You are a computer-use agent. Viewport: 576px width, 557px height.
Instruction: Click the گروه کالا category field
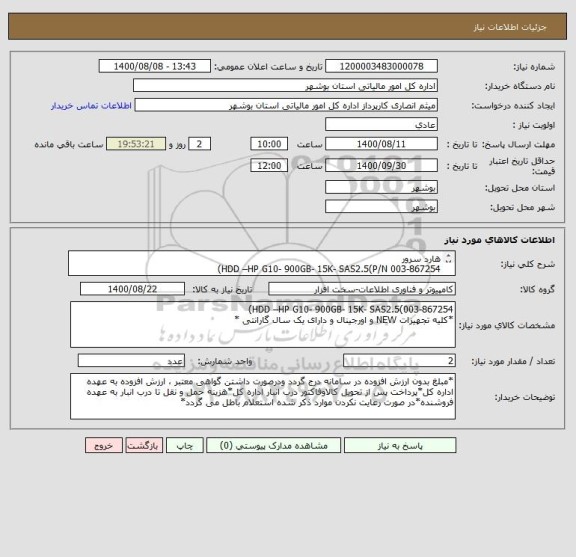[x=362, y=289]
